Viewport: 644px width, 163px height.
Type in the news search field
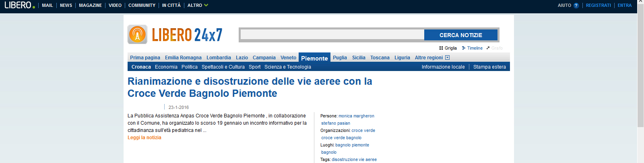332,35
